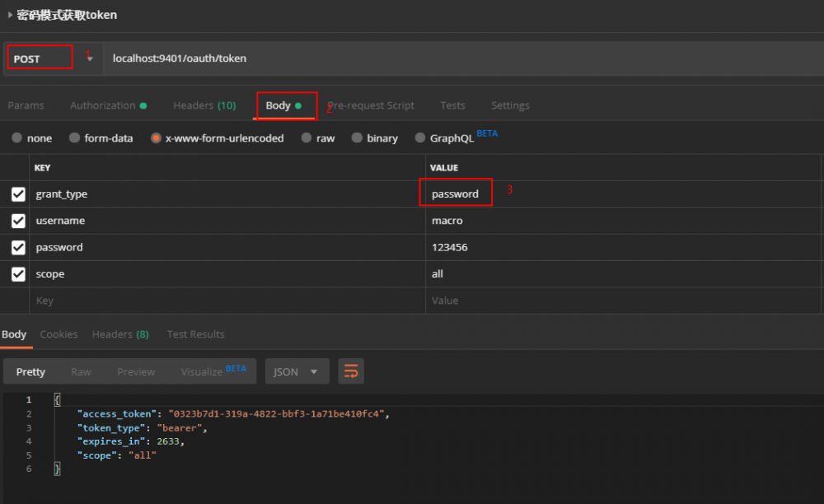Open the Headers (10) request tab
This screenshot has height=504, width=824.
(204, 105)
